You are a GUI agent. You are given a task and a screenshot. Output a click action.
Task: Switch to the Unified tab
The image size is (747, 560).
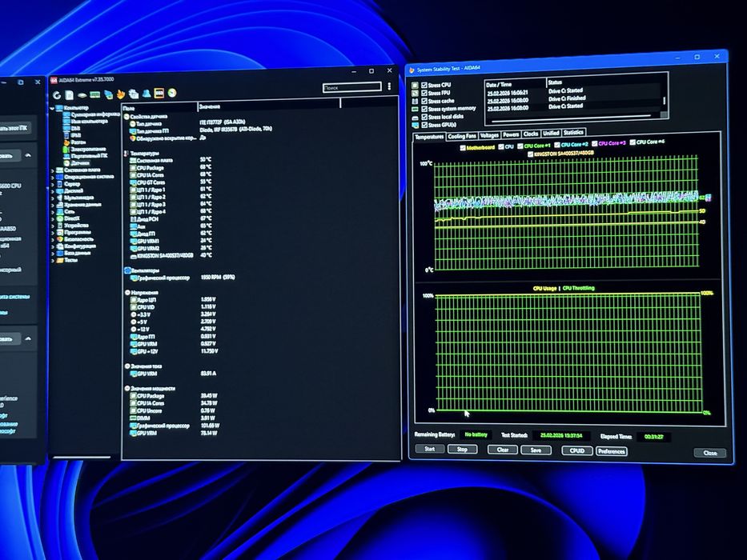pos(551,134)
